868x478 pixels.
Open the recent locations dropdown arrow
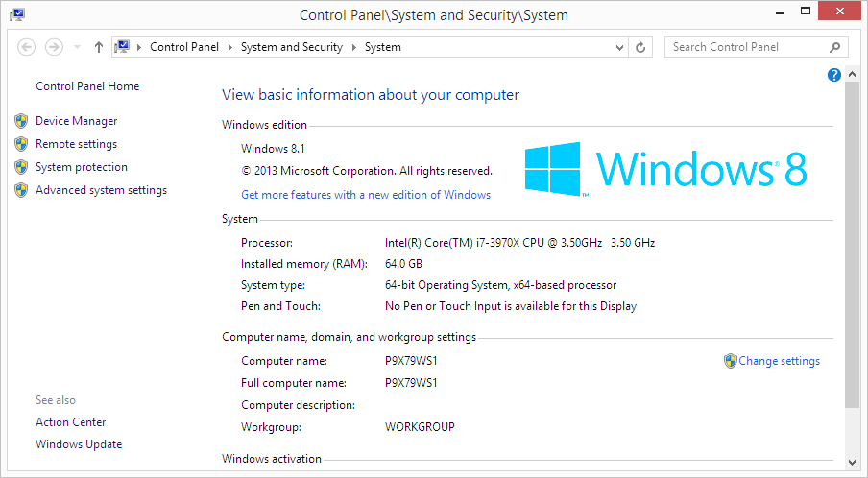76,47
